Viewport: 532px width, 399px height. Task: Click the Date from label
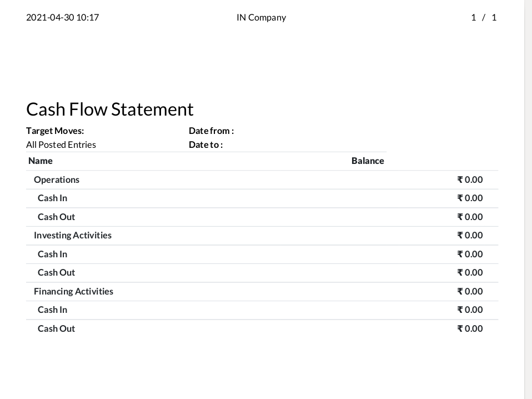pos(211,131)
